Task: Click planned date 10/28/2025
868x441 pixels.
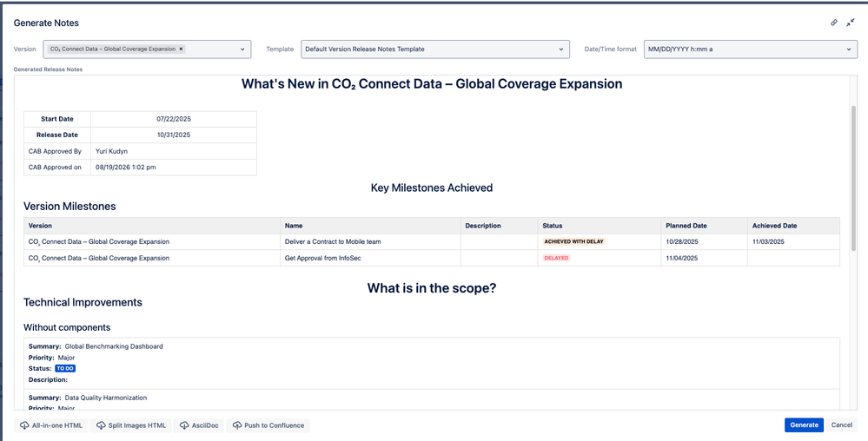Action: (681, 242)
